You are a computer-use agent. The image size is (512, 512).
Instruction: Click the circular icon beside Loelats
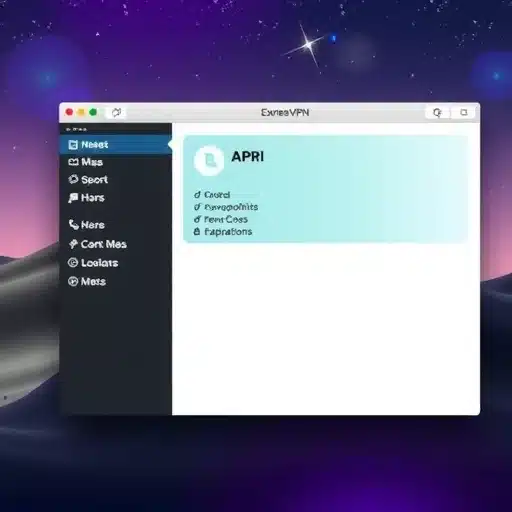(x=73, y=263)
